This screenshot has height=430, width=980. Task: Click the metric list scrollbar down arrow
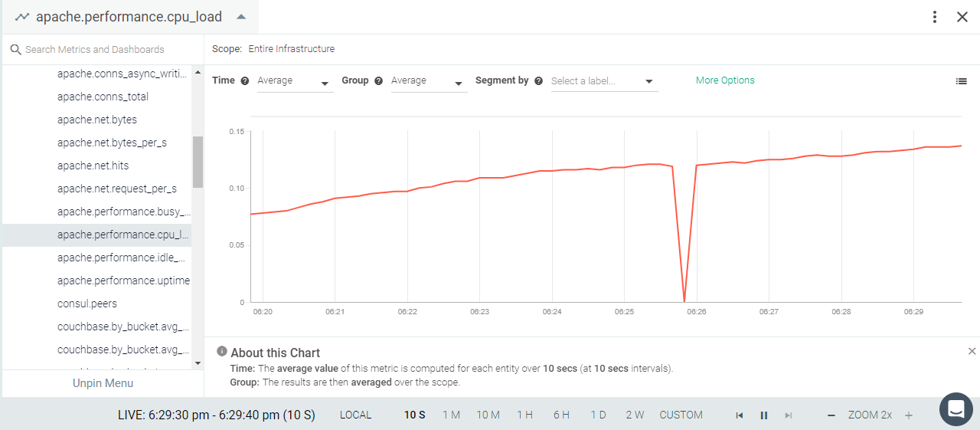(x=198, y=363)
